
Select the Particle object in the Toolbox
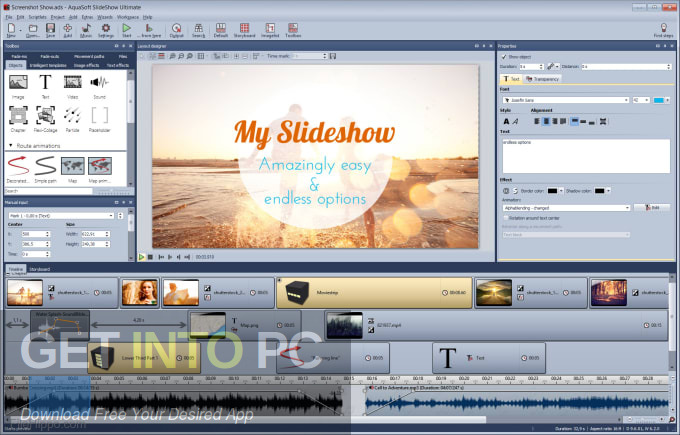click(72, 119)
